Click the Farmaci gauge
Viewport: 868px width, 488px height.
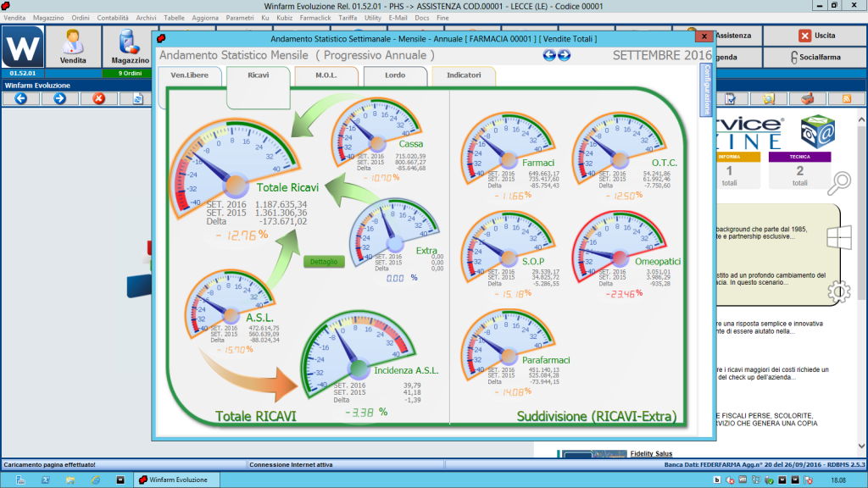pos(508,148)
